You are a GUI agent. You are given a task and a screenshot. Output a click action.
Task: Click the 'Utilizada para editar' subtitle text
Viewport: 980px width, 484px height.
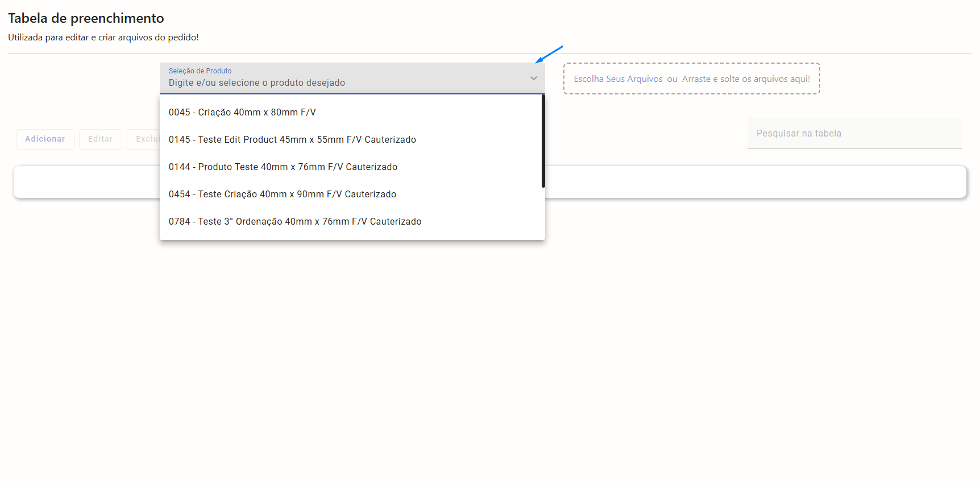(x=103, y=38)
